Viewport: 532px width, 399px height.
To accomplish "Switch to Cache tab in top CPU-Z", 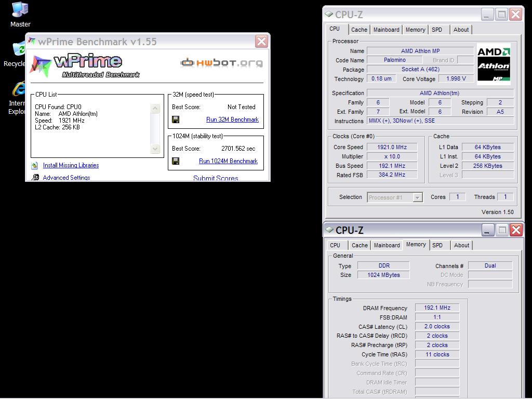I will pos(360,30).
